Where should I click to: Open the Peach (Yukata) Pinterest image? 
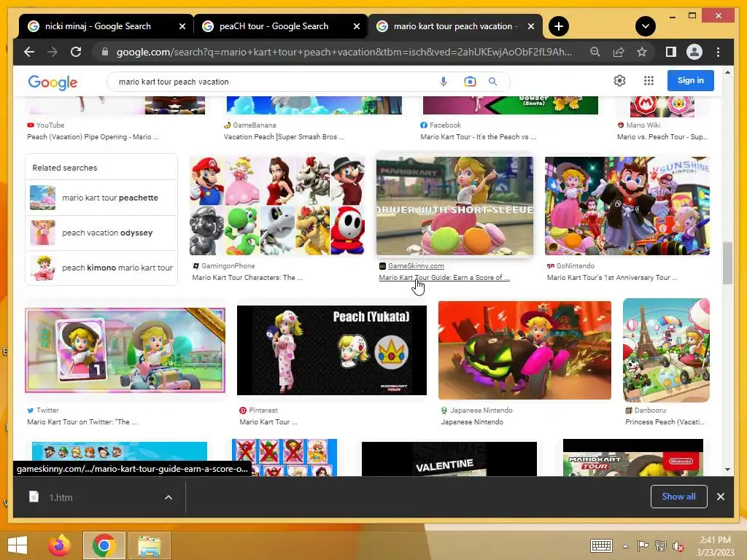pyautogui.click(x=332, y=350)
